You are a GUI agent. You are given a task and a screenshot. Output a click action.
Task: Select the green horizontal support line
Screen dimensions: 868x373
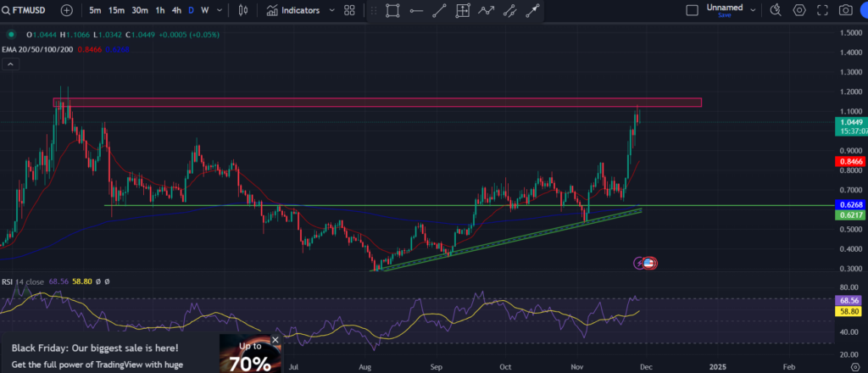[470, 205]
